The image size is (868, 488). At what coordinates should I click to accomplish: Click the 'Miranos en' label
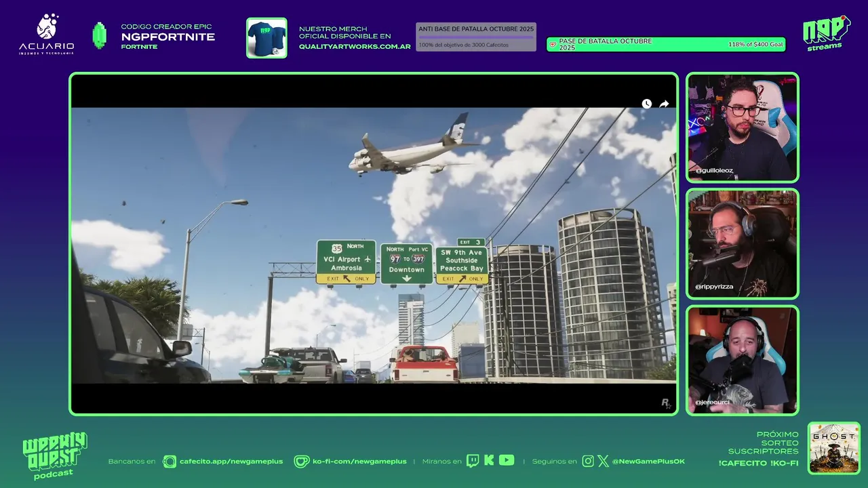[x=441, y=462]
